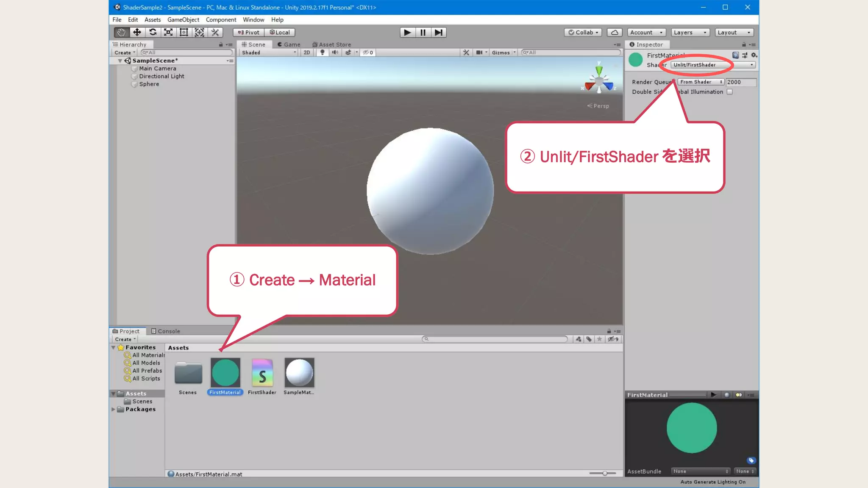Open Project Create dropdown
This screenshot has height=488, width=868.
click(125, 339)
